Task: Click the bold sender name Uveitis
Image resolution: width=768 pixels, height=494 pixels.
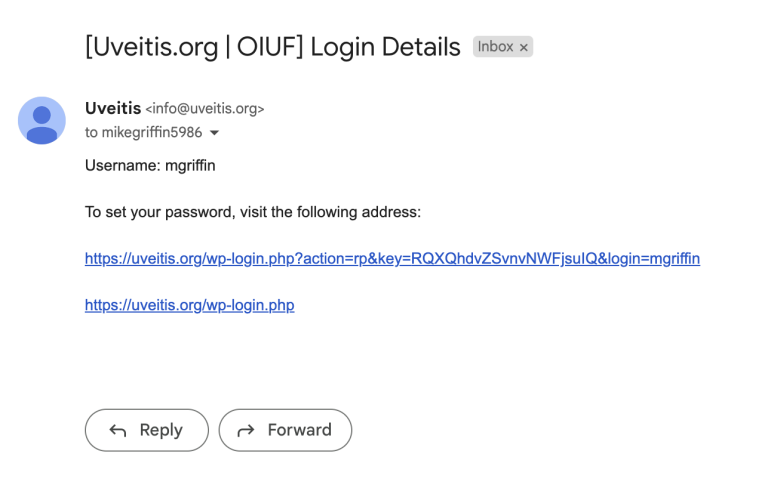Action: [112, 108]
